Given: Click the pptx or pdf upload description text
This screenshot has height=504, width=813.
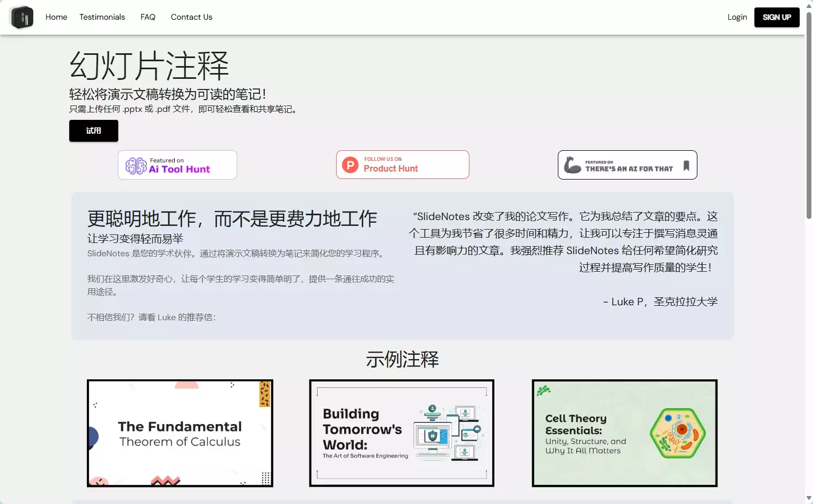Looking at the screenshot, I should coord(183,109).
